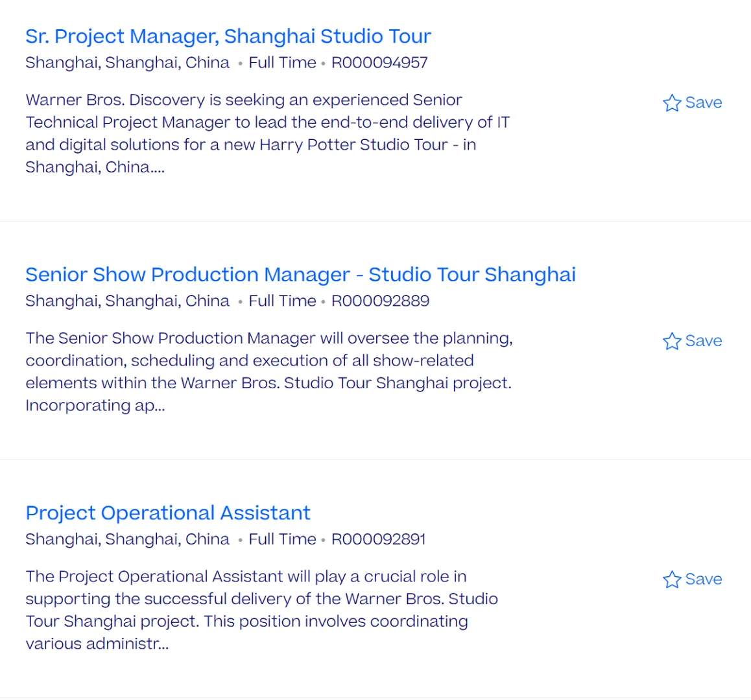751x700 pixels.
Task: Click the star icon for Senior Show Production Manager
Action: (672, 342)
